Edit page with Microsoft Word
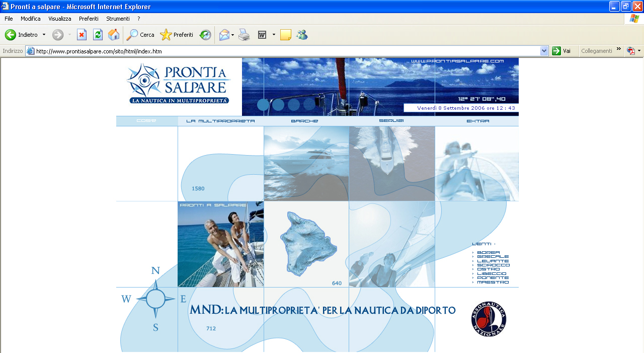The height and width of the screenshot is (353, 644). click(262, 35)
